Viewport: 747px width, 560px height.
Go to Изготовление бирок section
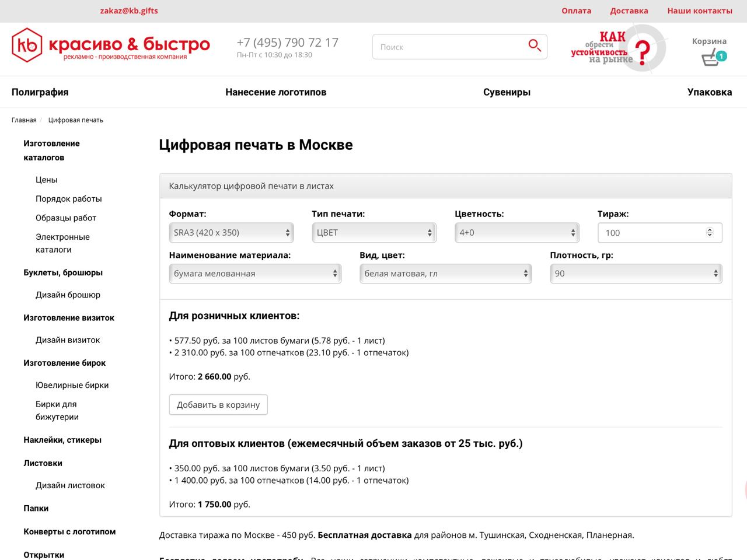pyautogui.click(x=65, y=363)
